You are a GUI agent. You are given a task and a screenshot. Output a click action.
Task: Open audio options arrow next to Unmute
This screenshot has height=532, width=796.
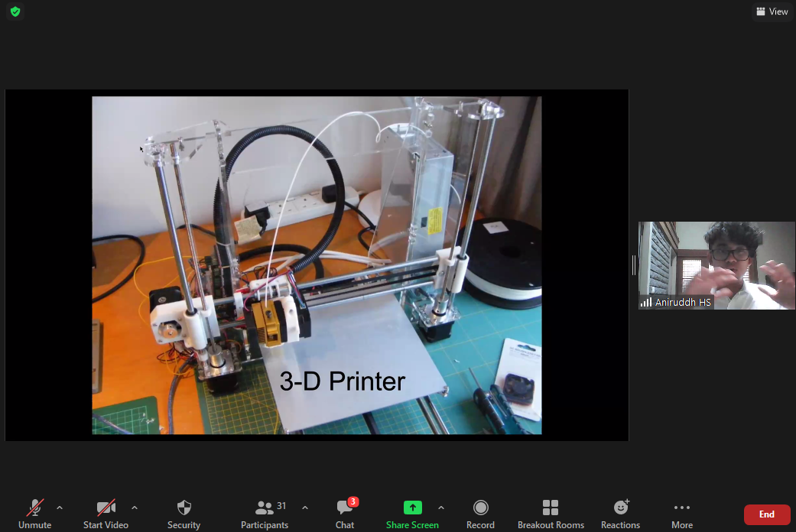[60, 508]
